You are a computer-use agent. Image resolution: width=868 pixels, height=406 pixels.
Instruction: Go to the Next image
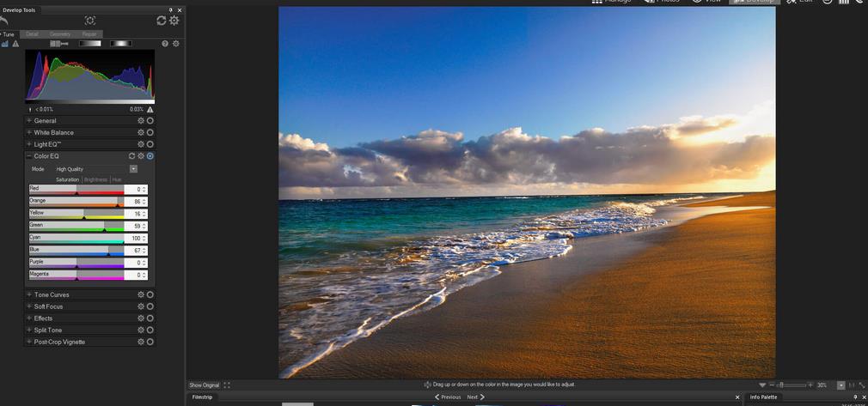click(475, 397)
